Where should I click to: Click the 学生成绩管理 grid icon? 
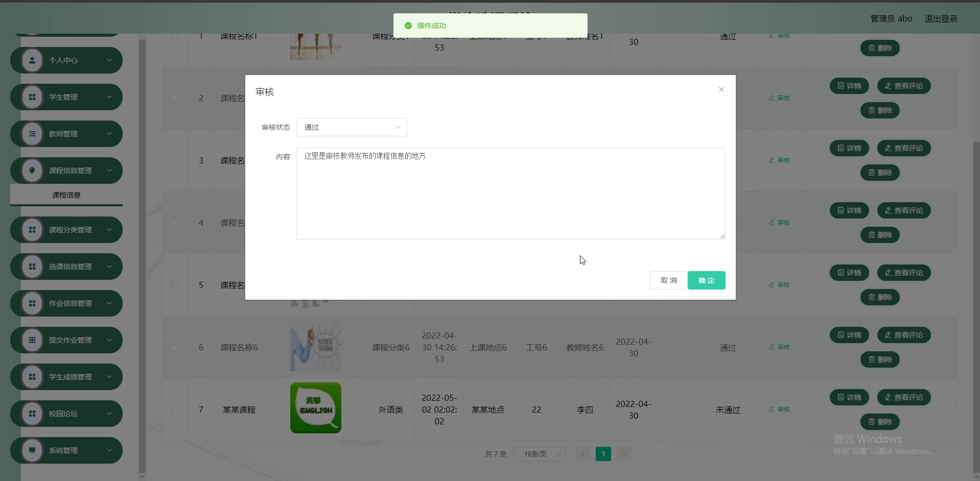[32, 377]
